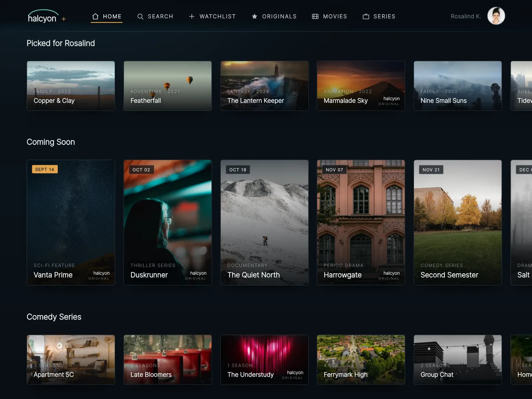Go to the Home tab
Screen dimensions: 532x399
107,16
